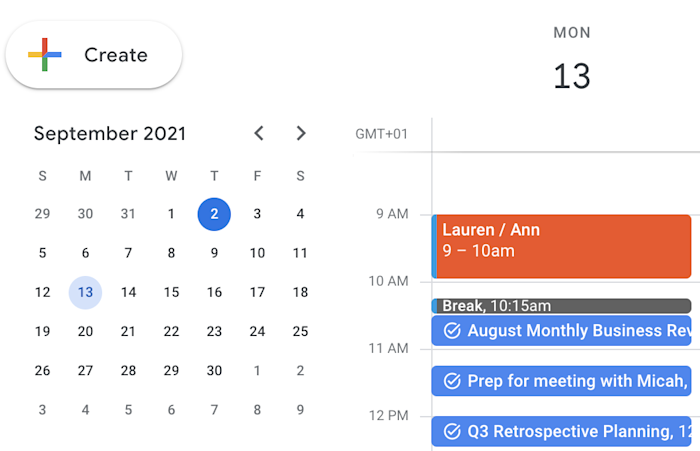Choose August 31 in the mini calendar
The image size is (700, 451).
[x=128, y=214]
